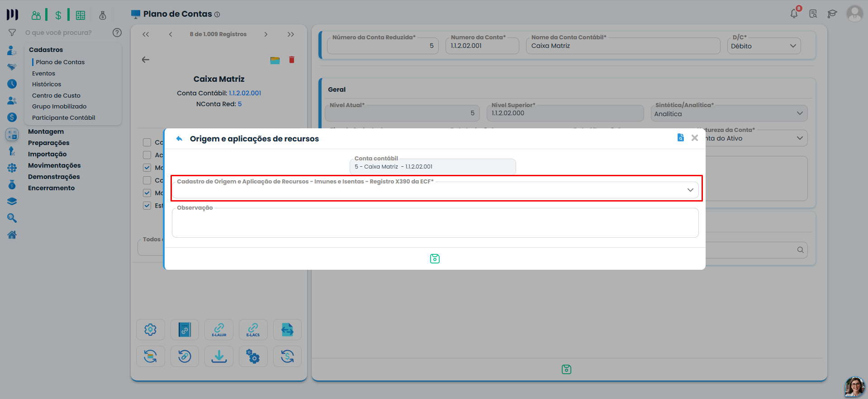868x399 pixels.
Task: Click the magnifier icon in the sidebar
Action: pos(12,218)
